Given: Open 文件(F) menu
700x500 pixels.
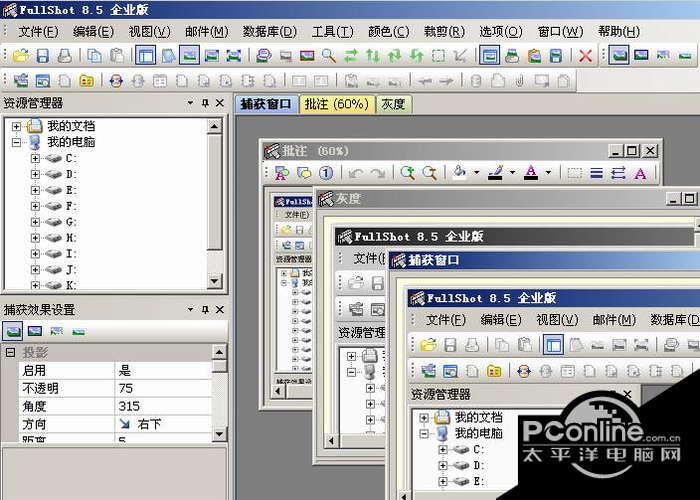Looking at the screenshot, I should tap(38, 32).
